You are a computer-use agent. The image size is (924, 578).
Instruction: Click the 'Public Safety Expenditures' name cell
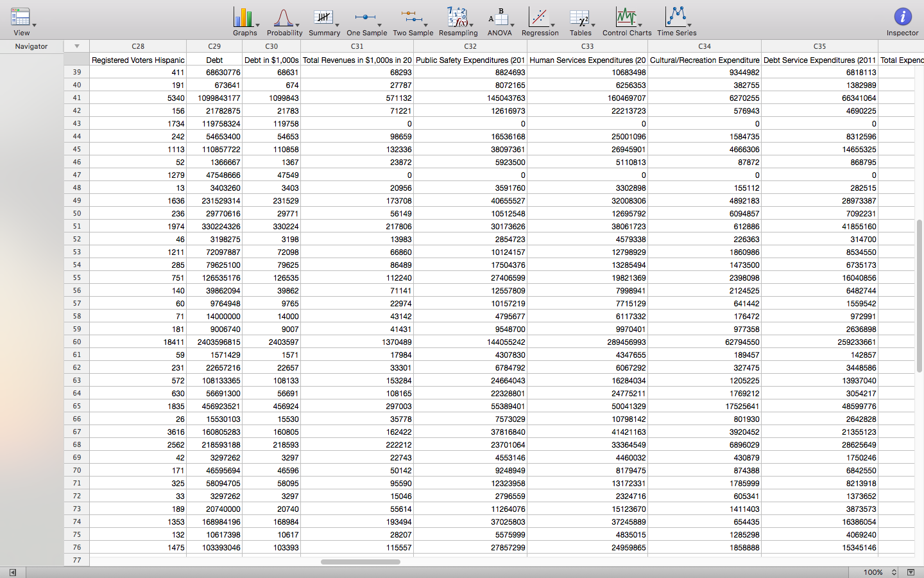[x=470, y=60]
